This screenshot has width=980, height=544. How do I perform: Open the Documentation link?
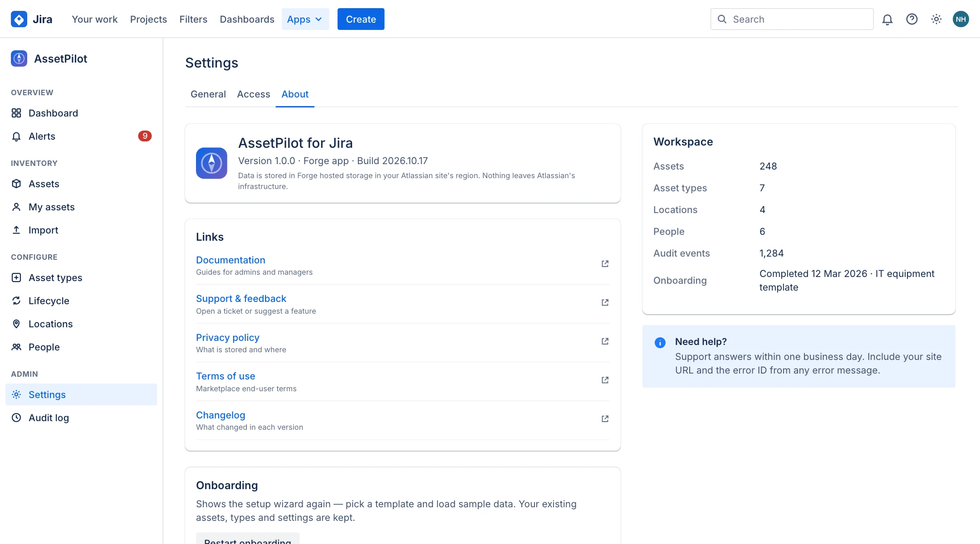[230, 260]
